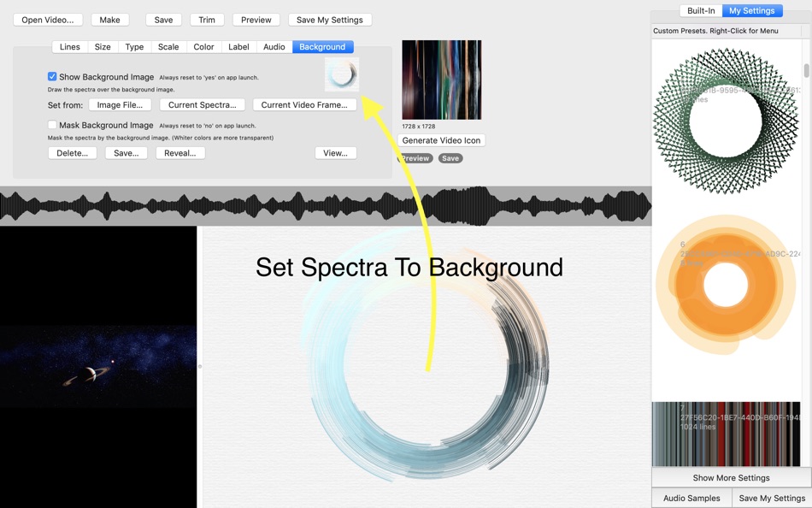
Task: Enable Mask Background Image checkbox
Action: 52,124
